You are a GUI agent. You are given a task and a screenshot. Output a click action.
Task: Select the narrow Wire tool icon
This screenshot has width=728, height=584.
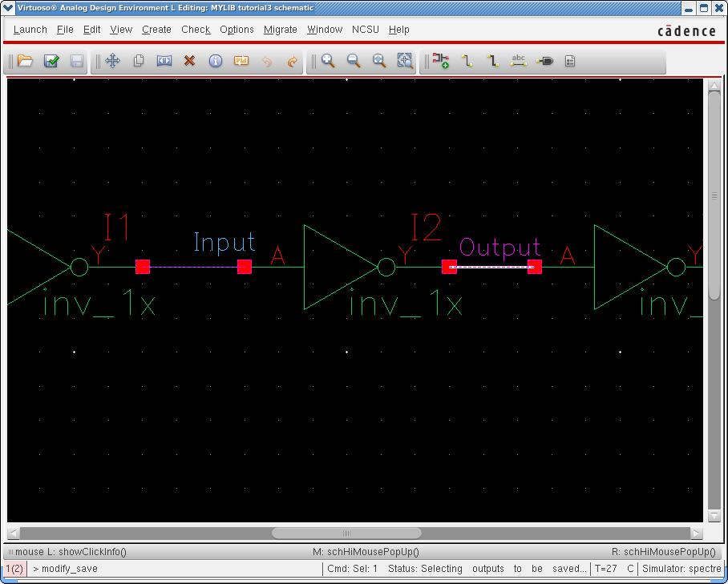coord(467,61)
